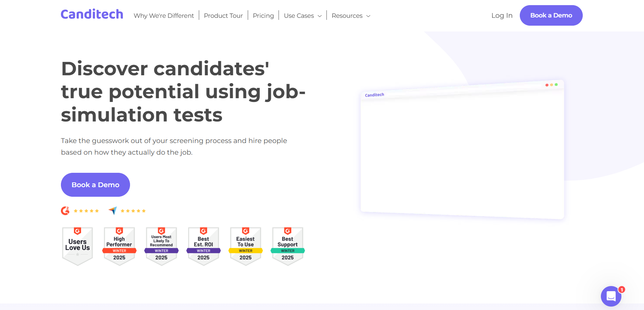Select the Best Support Winter 2025 badge
This screenshot has width=644, height=310.
[288, 246]
